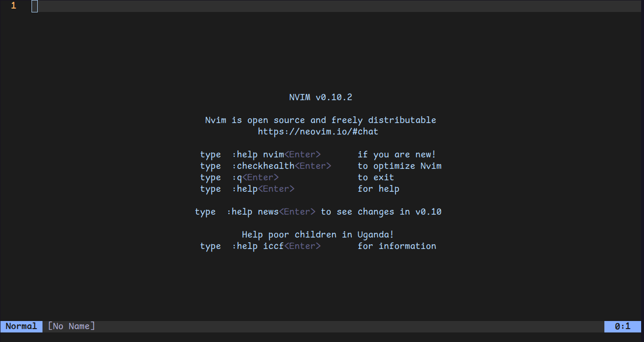Click the NVIM v0.10.2 version text
The image size is (644, 342).
pyautogui.click(x=320, y=97)
